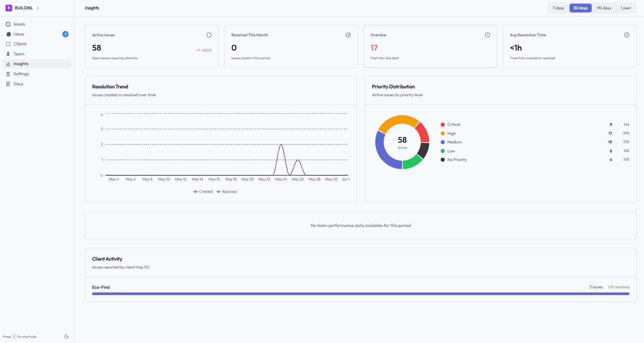Click the '+100%' trend value
644x343 pixels.
point(206,51)
